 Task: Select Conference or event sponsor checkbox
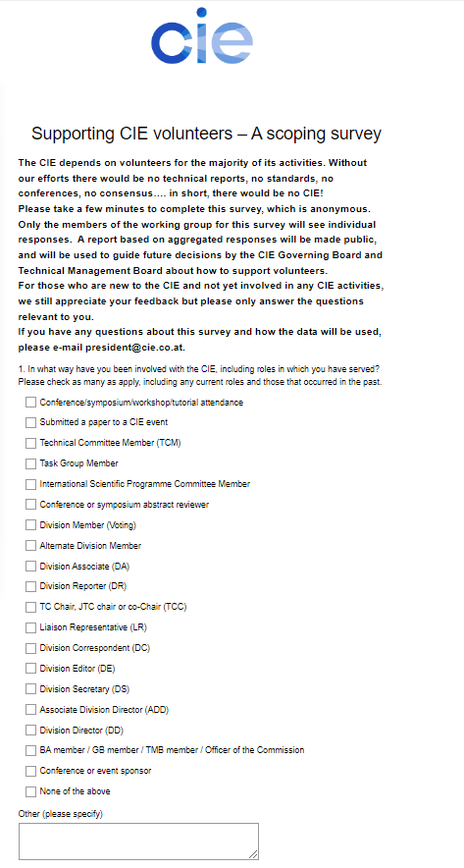click(30, 771)
